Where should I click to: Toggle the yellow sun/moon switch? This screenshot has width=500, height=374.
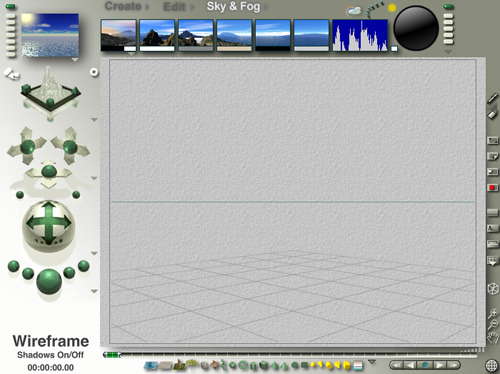[392, 8]
